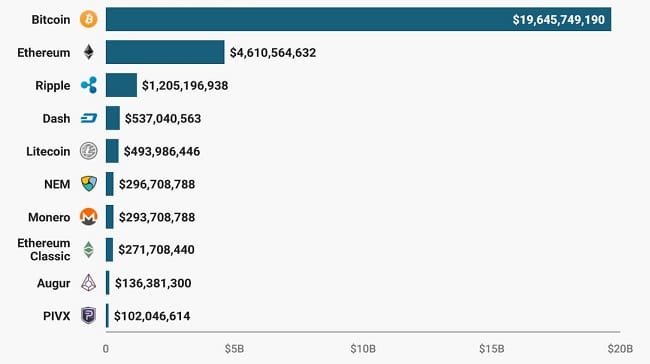Viewport: 650px width, 364px height.
Task: Click the purple PIVX logo icon
Action: 89,315
